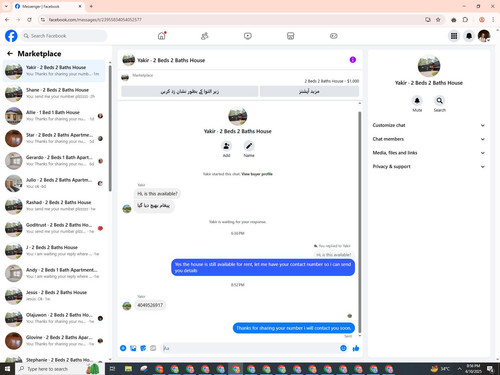Viewport: 500px width, 375px height.
Task: Expand Privacy & support section
Action: click(428, 166)
